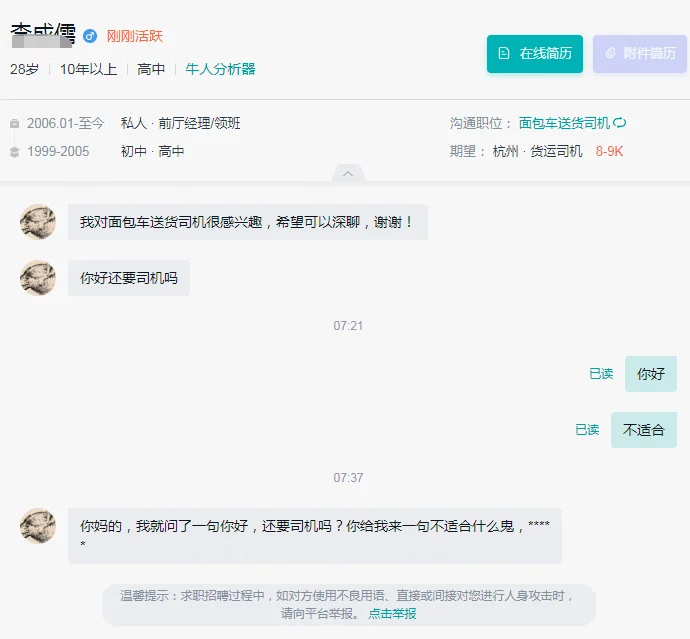Click the 8-9K expected salary text
690x639 pixels.
coord(609,152)
